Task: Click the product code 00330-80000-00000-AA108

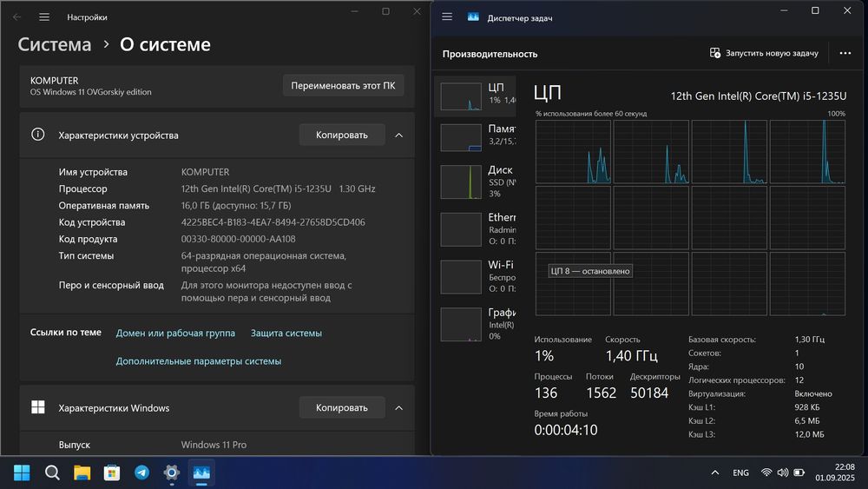Action: pyautogui.click(x=238, y=239)
